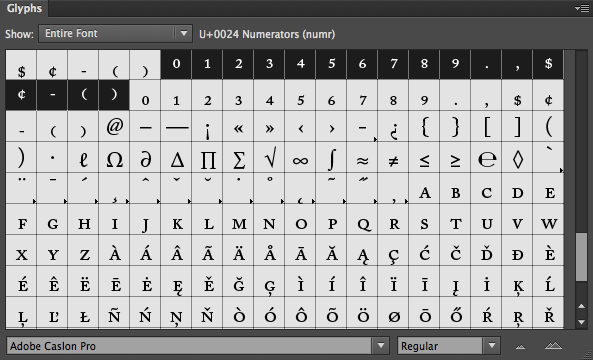Viewport: 593px width, 360px height.
Task: Select the Ð Eth glyph
Action: tap(517, 250)
